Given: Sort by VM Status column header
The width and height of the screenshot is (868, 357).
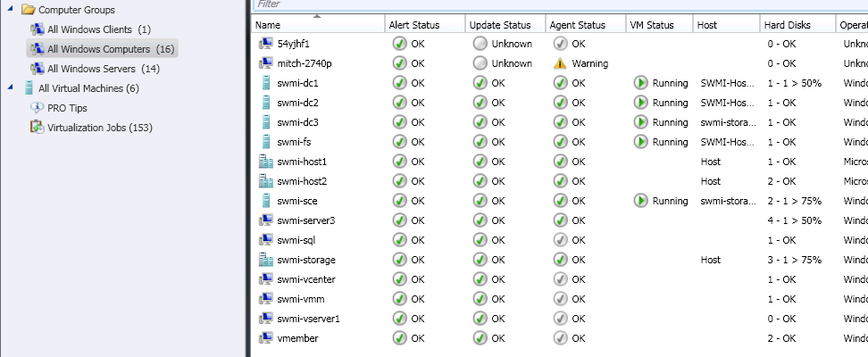Looking at the screenshot, I should click(x=652, y=25).
